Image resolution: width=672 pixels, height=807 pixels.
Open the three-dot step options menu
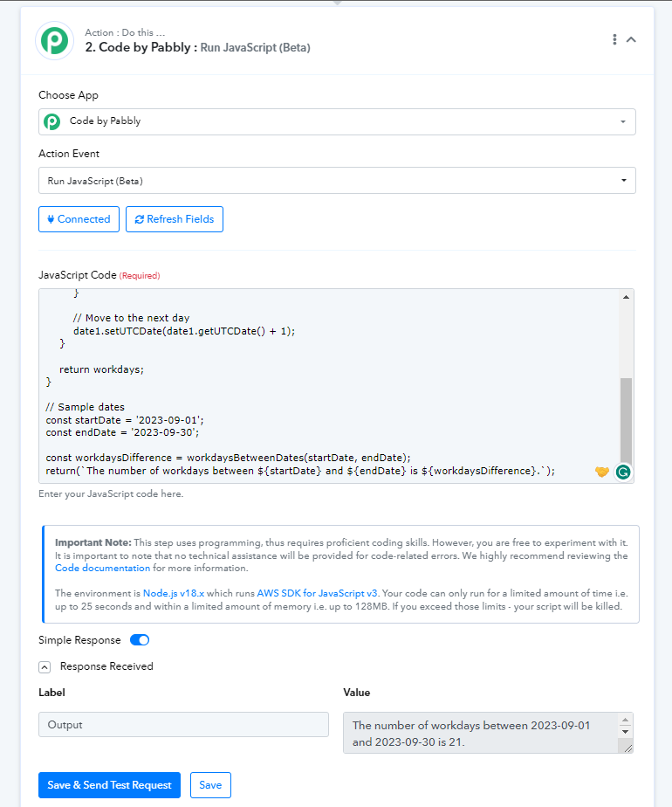click(614, 39)
